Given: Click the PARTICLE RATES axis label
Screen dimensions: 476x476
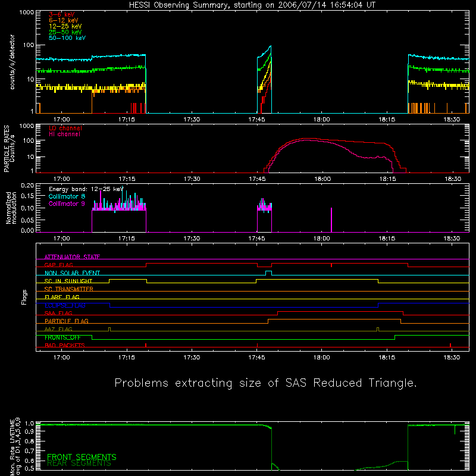Looking at the screenshot, I should tap(9, 149).
